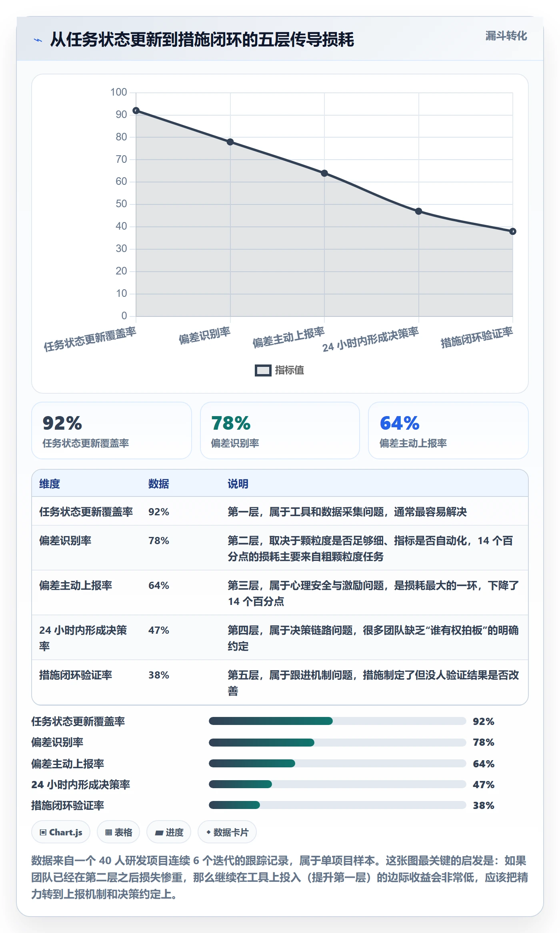Image resolution: width=560 pixels, height=933 pixels.
Task: Click the 偏差识别率 progress bar
Action: (x=337, y=743)
